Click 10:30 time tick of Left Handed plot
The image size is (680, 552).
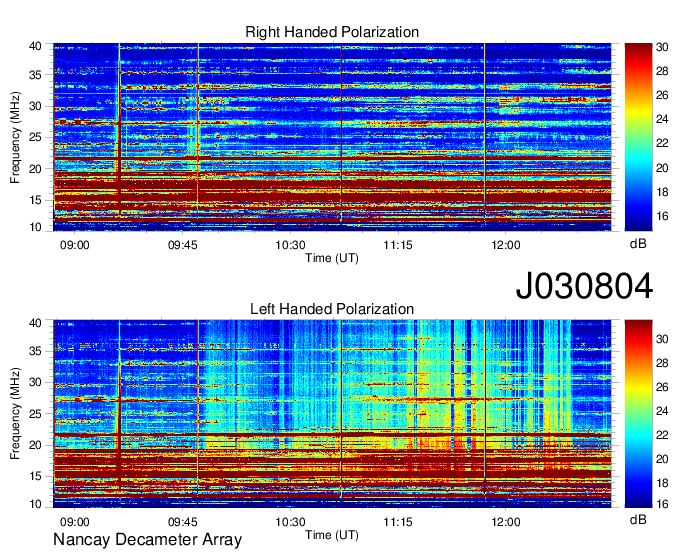[x=291, y=522]
